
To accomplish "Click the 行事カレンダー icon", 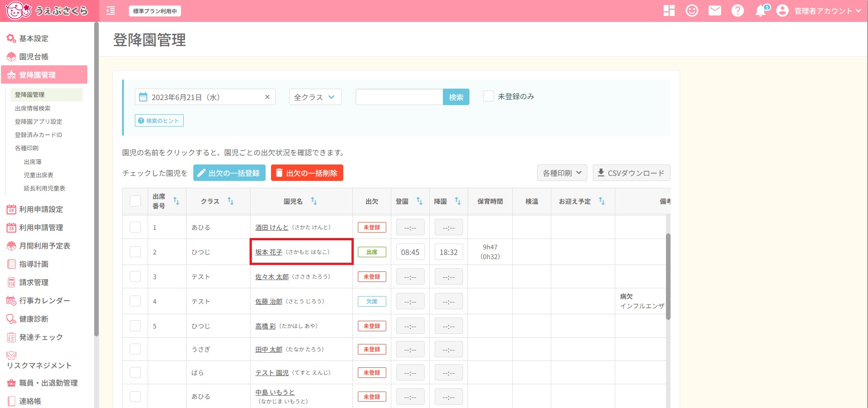I will [x=11, y=301].
